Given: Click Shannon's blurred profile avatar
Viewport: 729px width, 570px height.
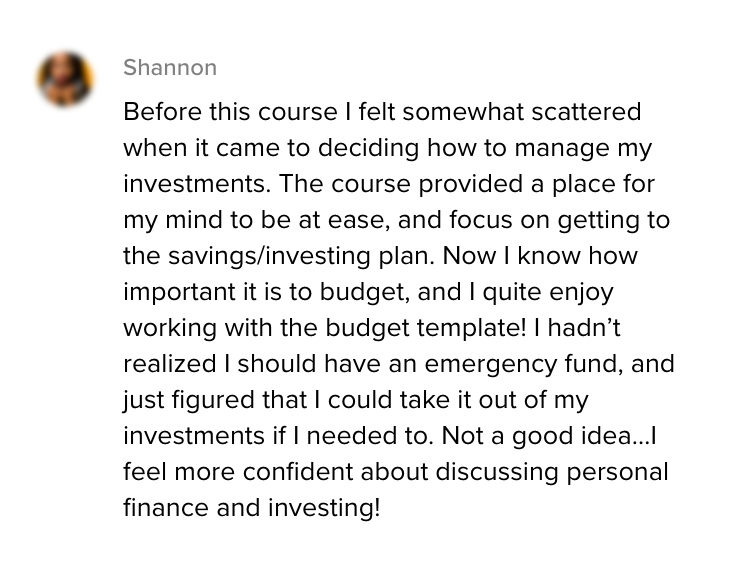Looking at the screenshot, I should pyautogui.click(x=66, y=79).
